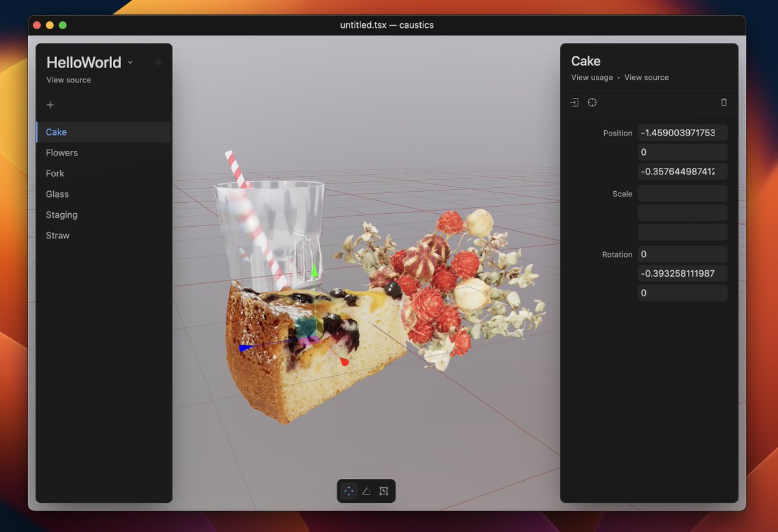Click the first Scale input field

pyautogui.click(x=683, y=193)
